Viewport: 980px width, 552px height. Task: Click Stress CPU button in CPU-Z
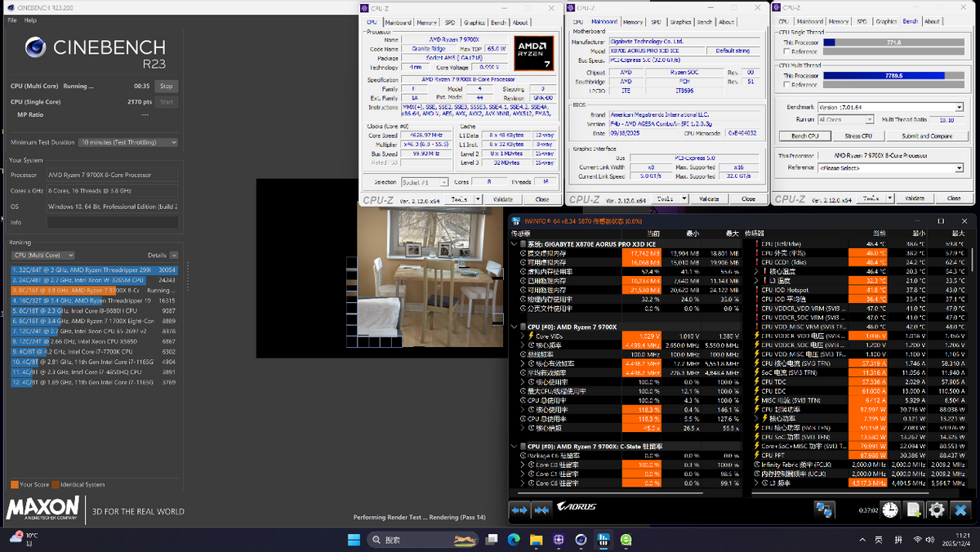tap(857, 136)
